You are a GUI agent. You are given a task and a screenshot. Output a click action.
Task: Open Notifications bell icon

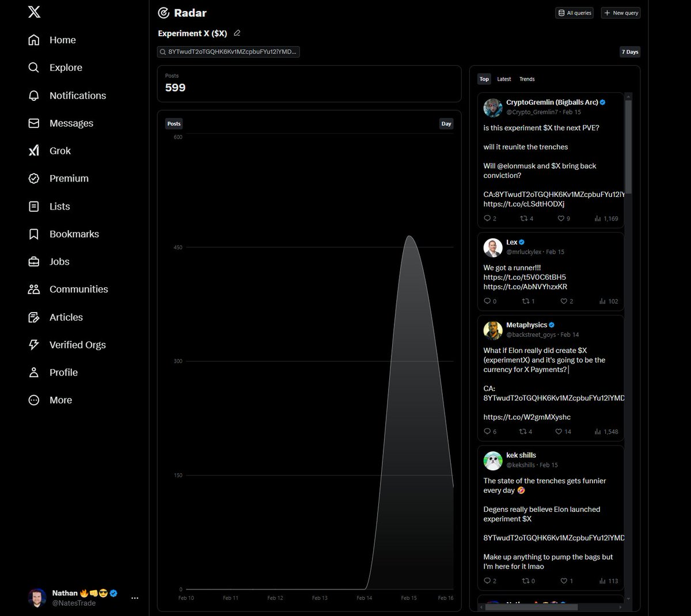coord(34,96)
